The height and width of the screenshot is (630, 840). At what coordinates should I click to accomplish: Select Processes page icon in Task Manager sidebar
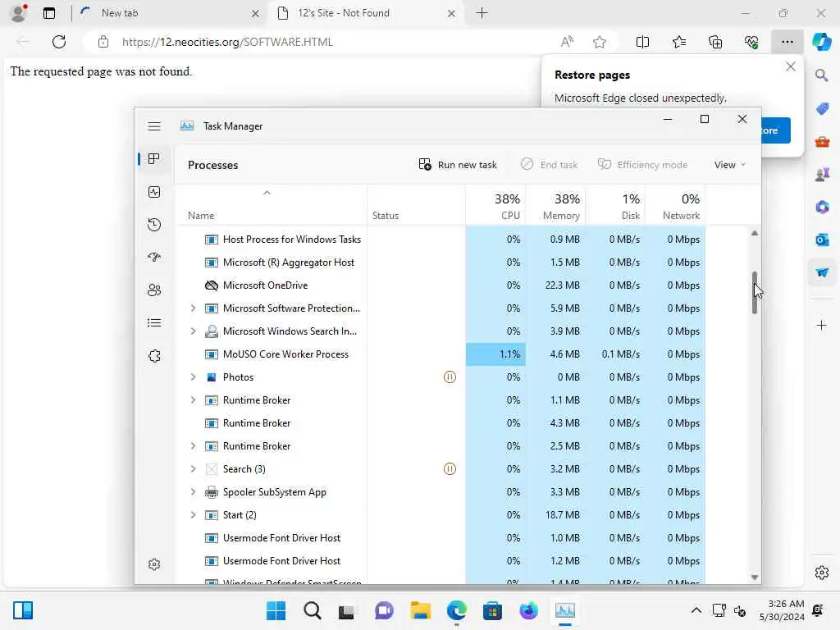pos(154,158)
